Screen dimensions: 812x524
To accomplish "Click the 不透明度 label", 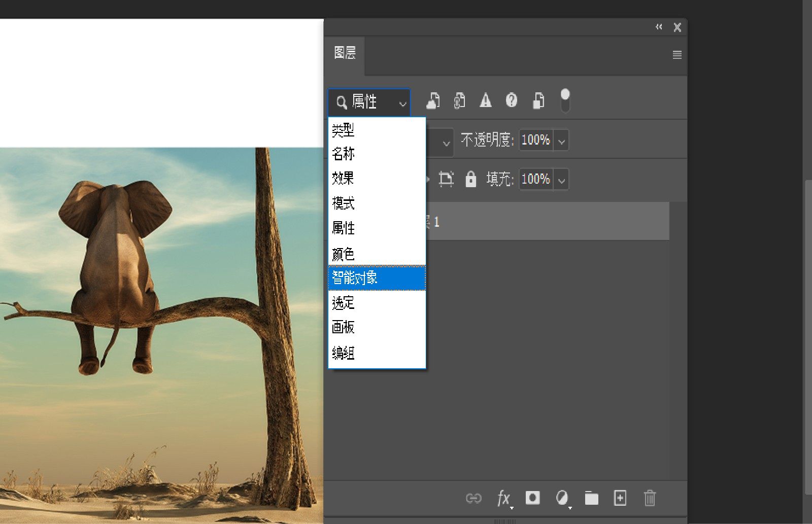I will click(487, 140).
